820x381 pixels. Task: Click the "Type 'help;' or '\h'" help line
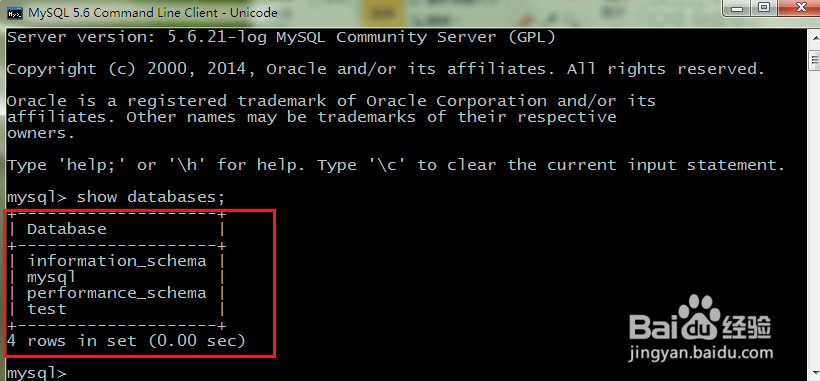pyautogui.click(x=396, y=166)
